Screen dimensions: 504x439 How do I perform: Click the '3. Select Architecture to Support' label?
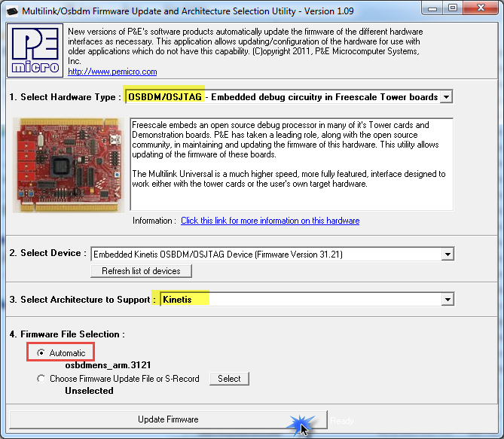(83, 300)
